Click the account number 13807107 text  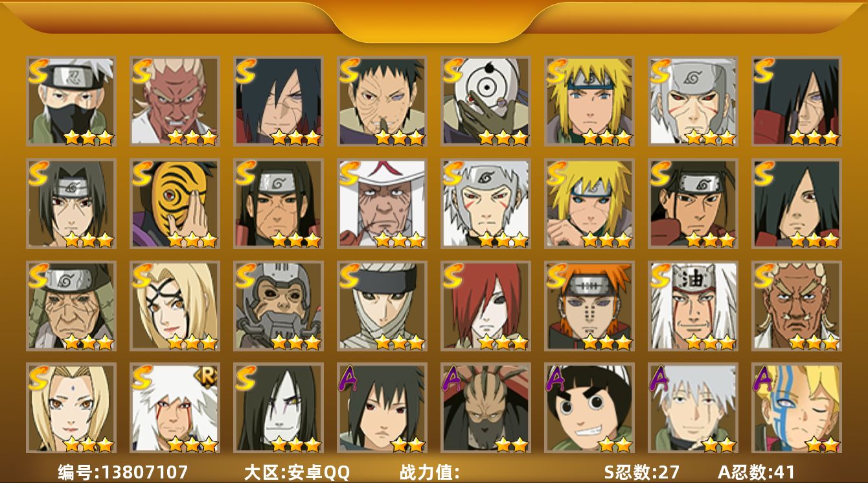[x=122, y=472]
